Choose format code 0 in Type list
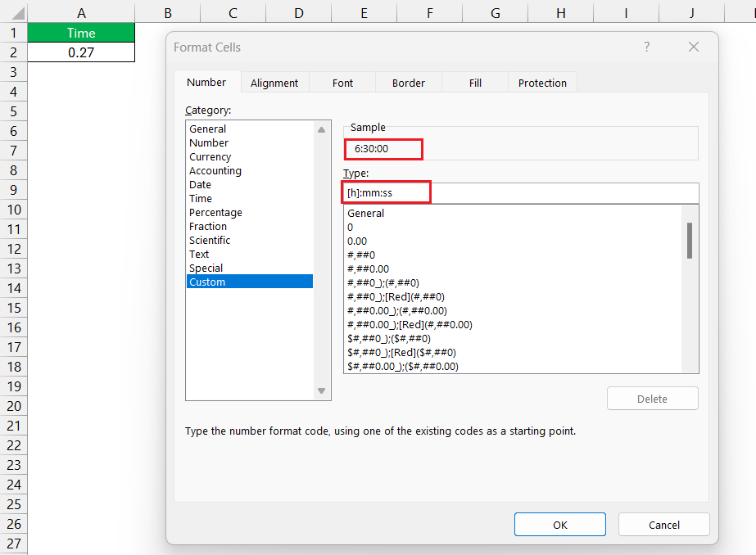The width and height of the screenshot is (756, 555). [x=513, y=227]
